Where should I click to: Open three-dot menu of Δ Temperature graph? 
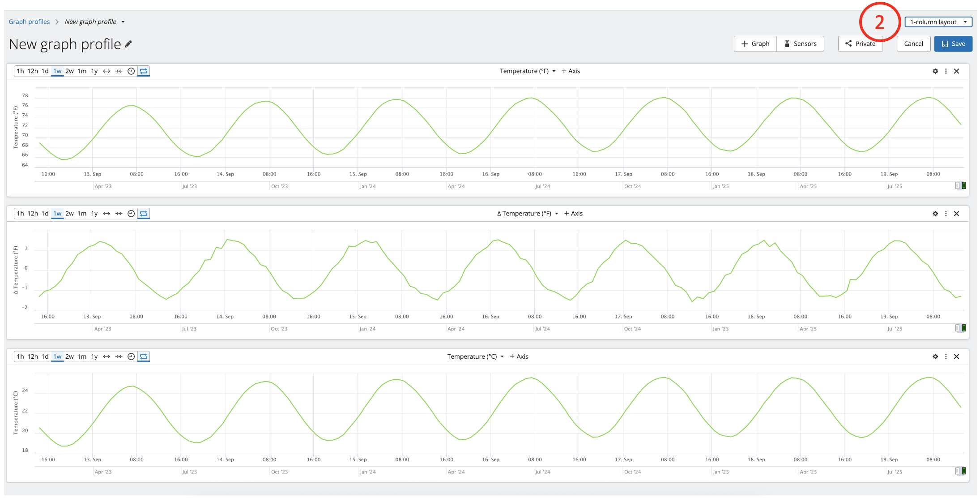pos(946,214)
